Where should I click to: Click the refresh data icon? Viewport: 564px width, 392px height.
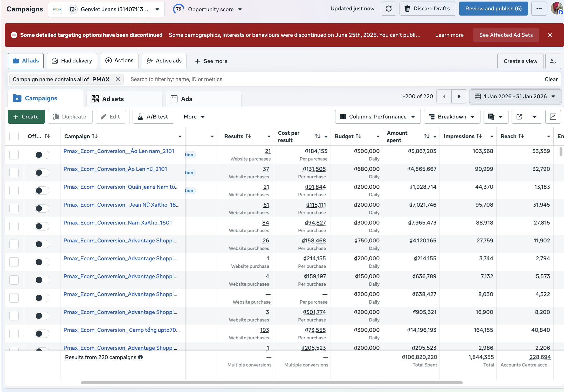[x=388, y=9]
